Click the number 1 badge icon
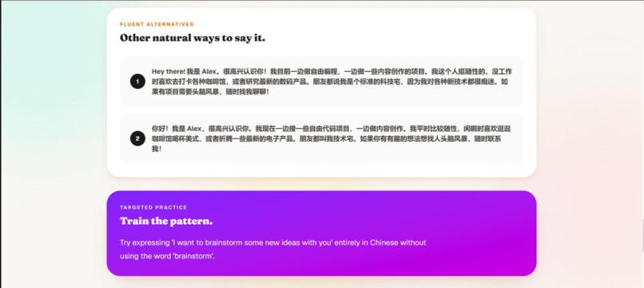 [x=137, y=82]
